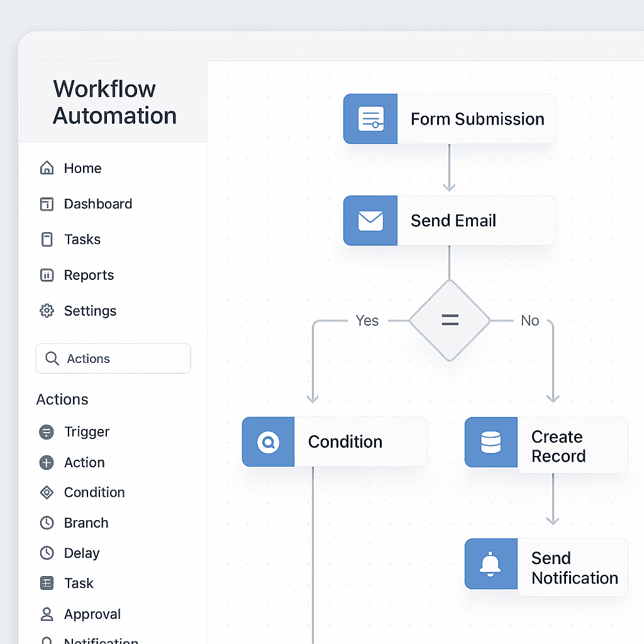Click the Actions search field
The width and height of the screenshot is (644, 644).
pyautogui.click(x=113, y=358)
